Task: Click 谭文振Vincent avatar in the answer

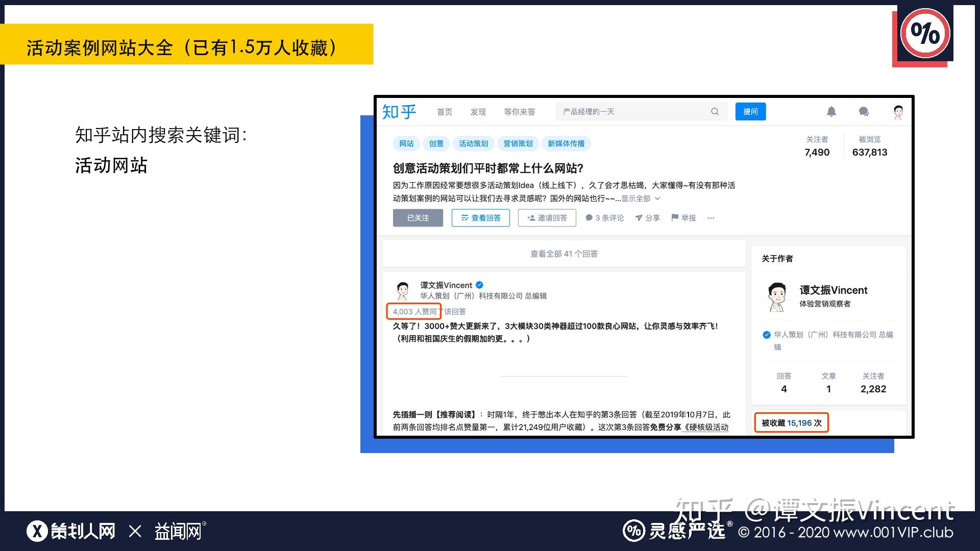Action: click(403, 290)
